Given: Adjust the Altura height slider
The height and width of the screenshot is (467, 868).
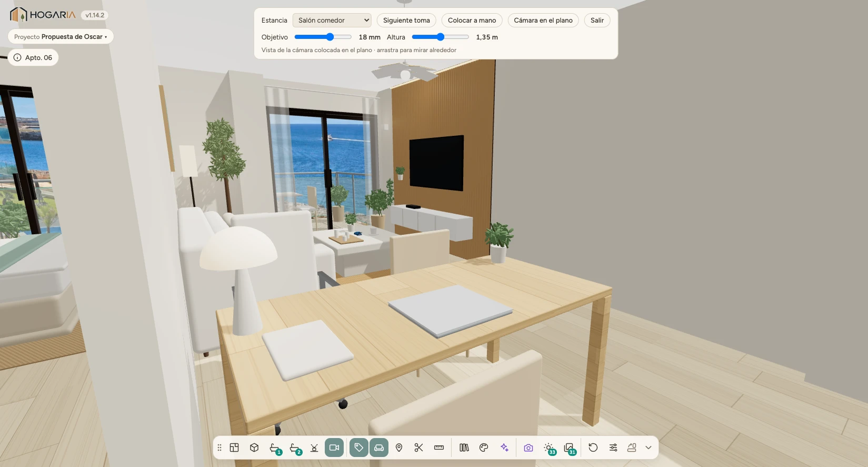Looking at the screenshot, I should pos(440,37).
